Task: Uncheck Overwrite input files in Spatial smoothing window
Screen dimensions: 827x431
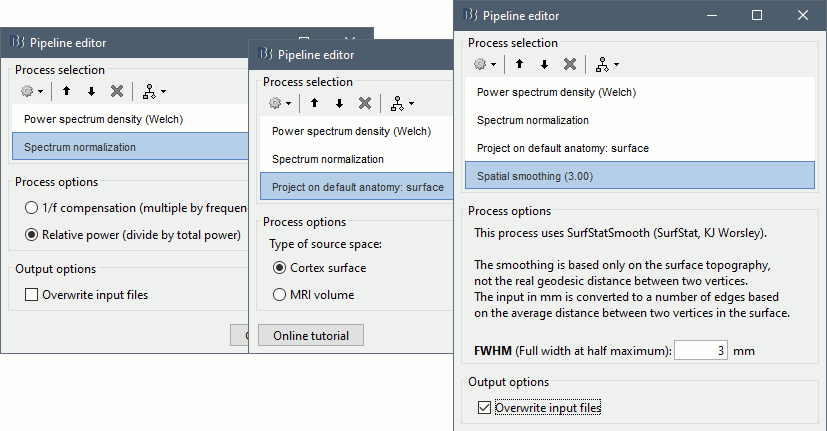Action: pos(485,407)
